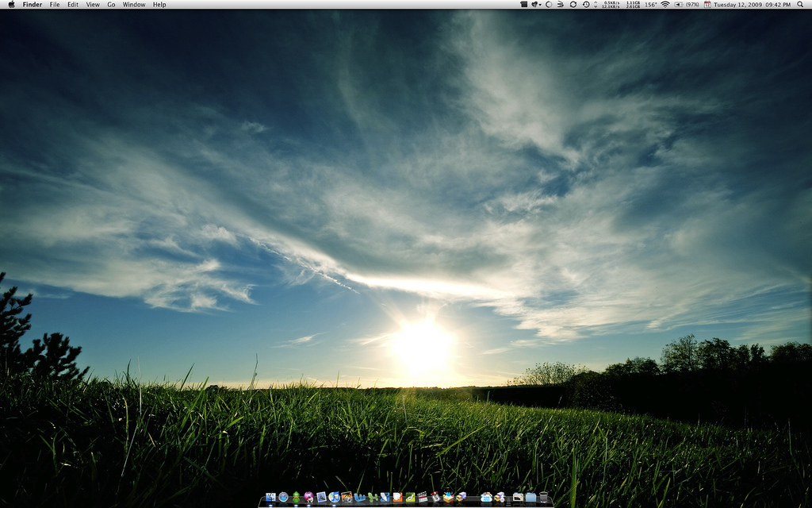This screenshot has width=812, height=508.
Task: Launch iTunes disc icon in Dock
Action: coord(334,497)
